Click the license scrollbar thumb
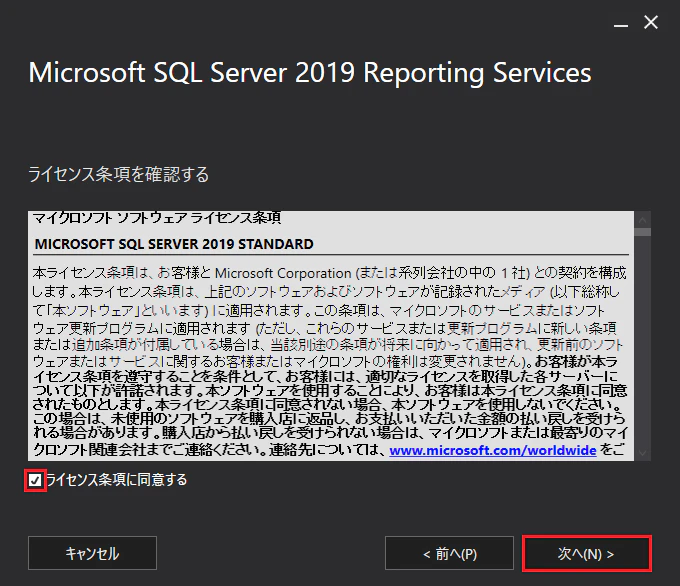The image size is (680, 586). pyautogui.click(x=643, y=232)
